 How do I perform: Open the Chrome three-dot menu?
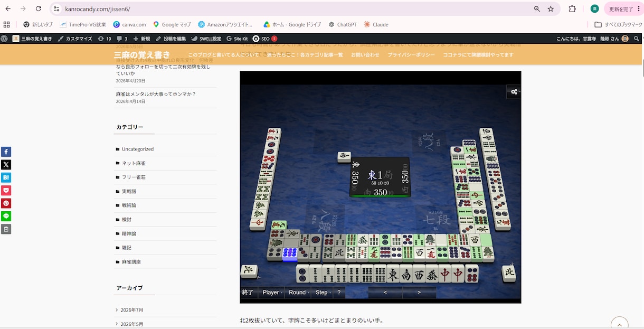639,9
